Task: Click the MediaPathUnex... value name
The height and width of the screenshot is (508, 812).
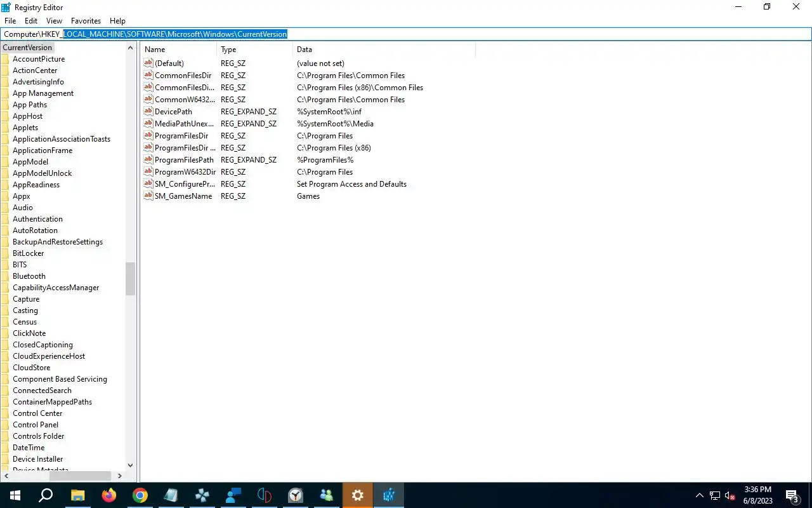Action: [x=184, y=123]
